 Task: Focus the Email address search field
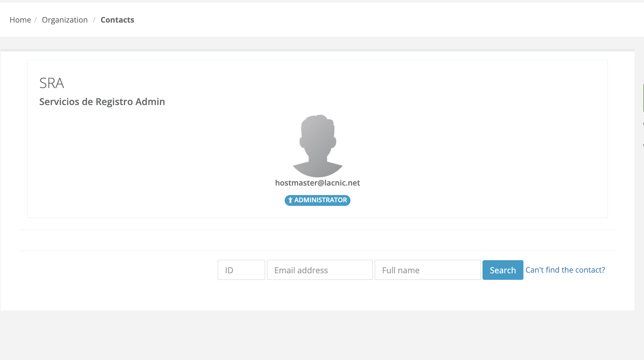point(319,270)
